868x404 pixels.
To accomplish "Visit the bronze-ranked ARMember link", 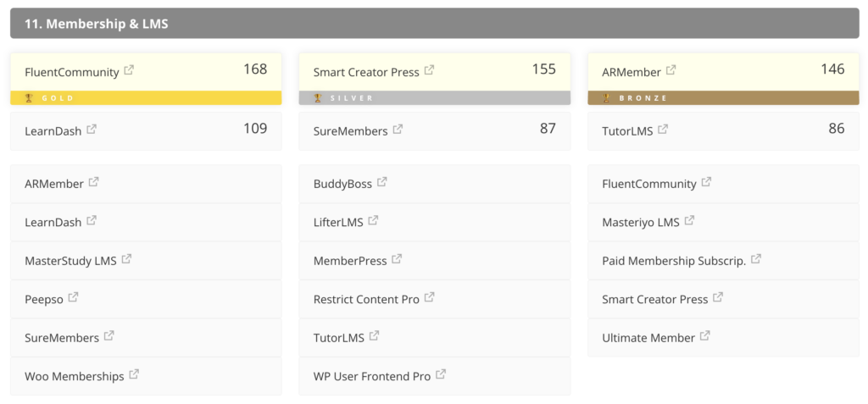I will point(632,71).
